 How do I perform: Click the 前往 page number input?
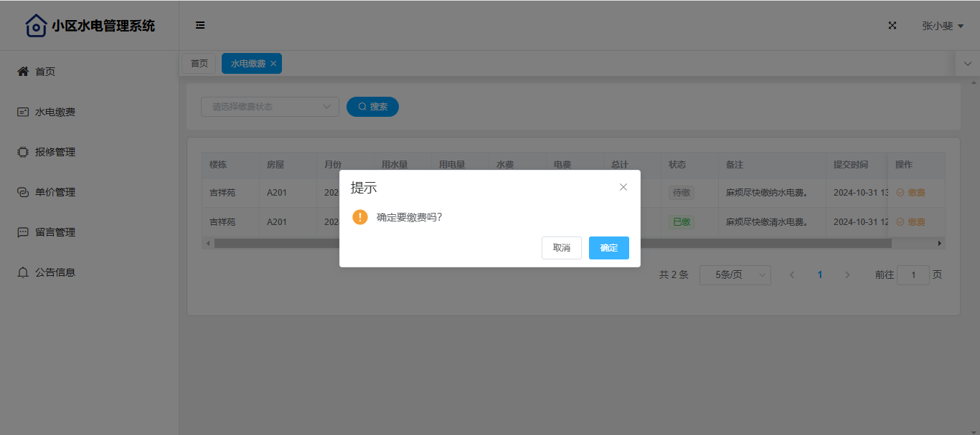pos(913,275)
